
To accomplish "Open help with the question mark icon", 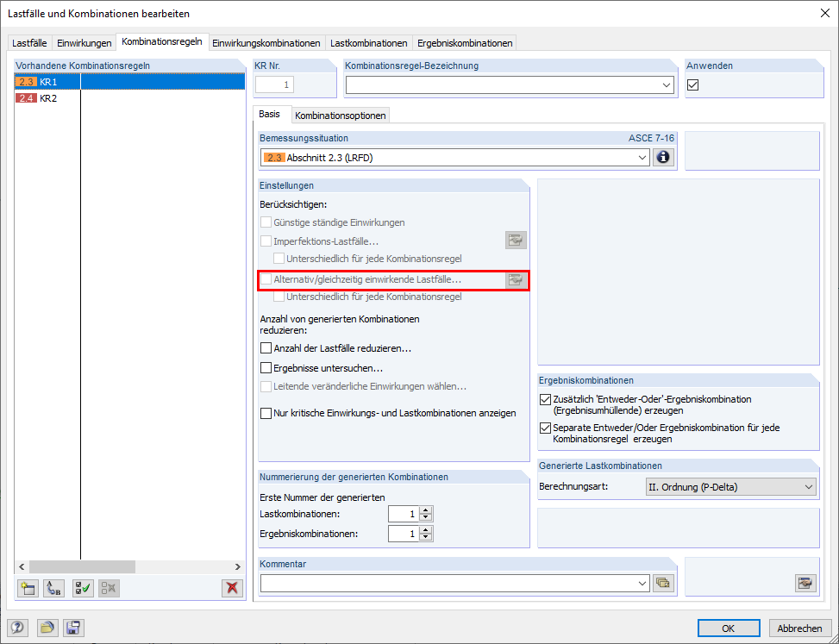I will (x=17, y=628).
